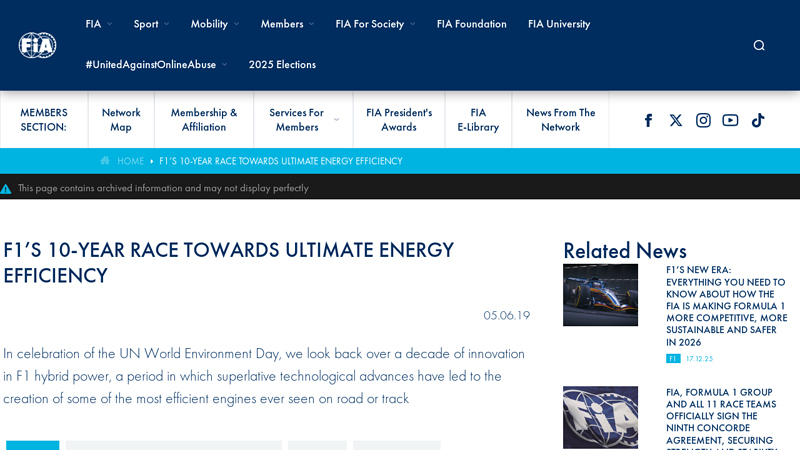Open FIA X (Twitter) icon
800x450 pixels.
(x=675, y=120)
